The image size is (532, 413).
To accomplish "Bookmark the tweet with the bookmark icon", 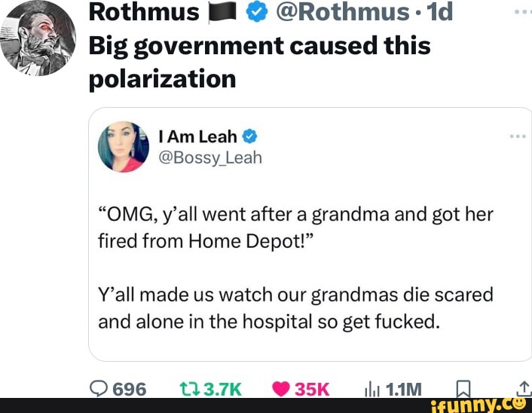I will click(463, 389).
